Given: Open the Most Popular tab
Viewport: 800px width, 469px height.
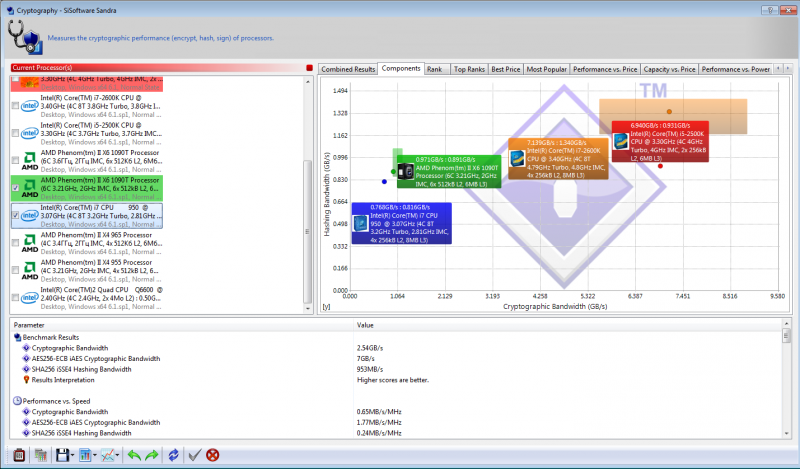Looking at the screenshot, I should [x=546, y=69].
